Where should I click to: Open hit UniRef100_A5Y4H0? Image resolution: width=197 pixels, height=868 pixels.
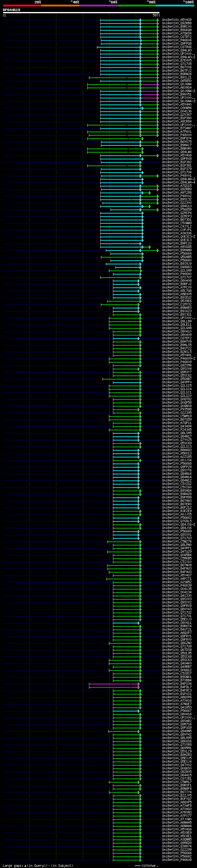[x=177, y=104]
